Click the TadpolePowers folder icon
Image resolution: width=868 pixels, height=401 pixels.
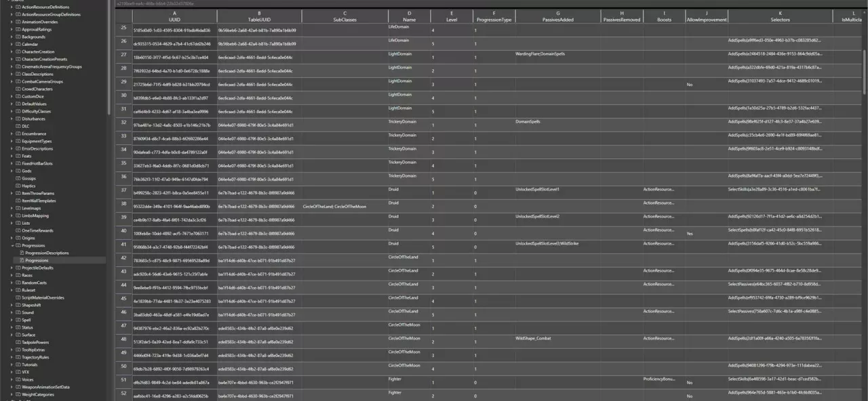[x=18, y=342]
